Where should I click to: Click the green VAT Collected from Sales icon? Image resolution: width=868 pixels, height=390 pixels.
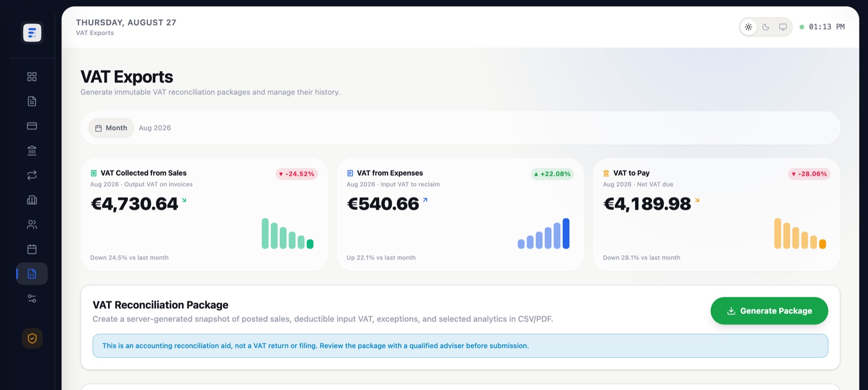(x=94, y=173)
